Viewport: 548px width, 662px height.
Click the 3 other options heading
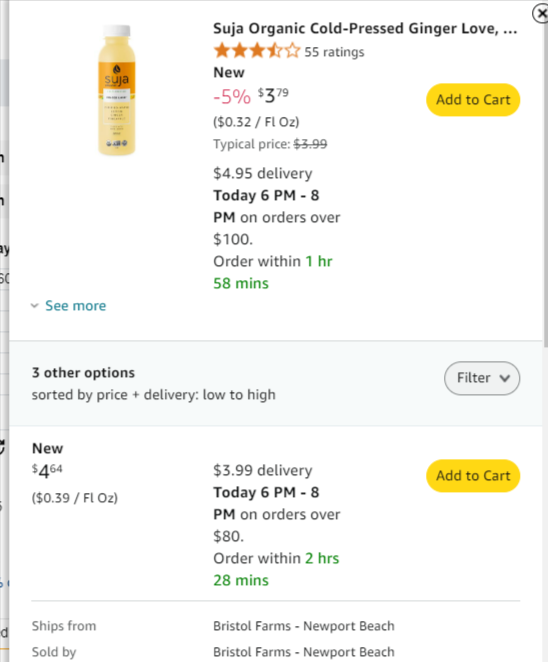[83, 372]
